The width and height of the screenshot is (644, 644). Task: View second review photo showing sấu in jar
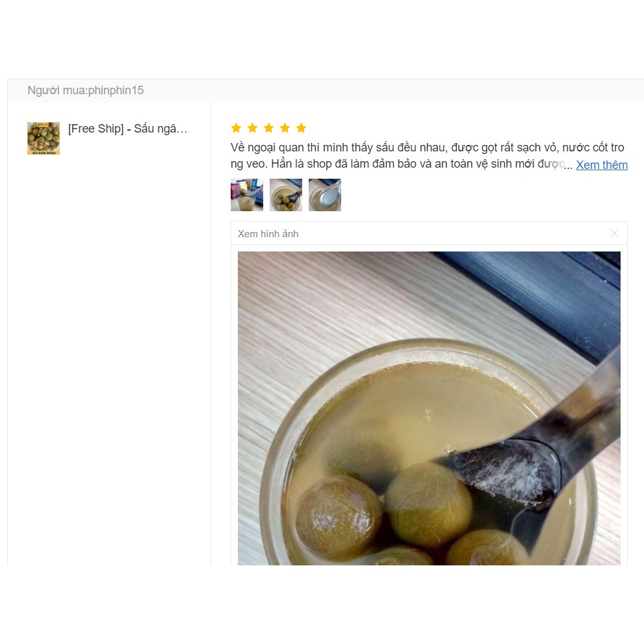pyautogui.click(x=286, y=195)
